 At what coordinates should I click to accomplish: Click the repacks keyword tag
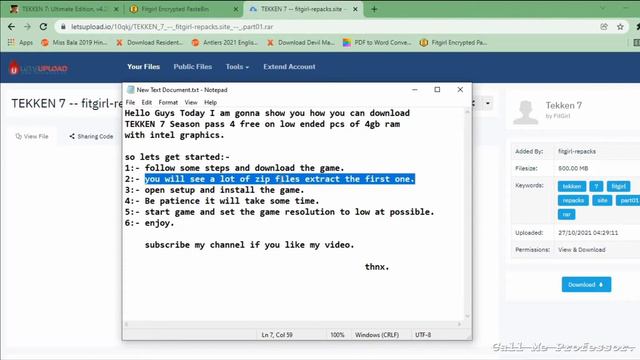point(573,200)
